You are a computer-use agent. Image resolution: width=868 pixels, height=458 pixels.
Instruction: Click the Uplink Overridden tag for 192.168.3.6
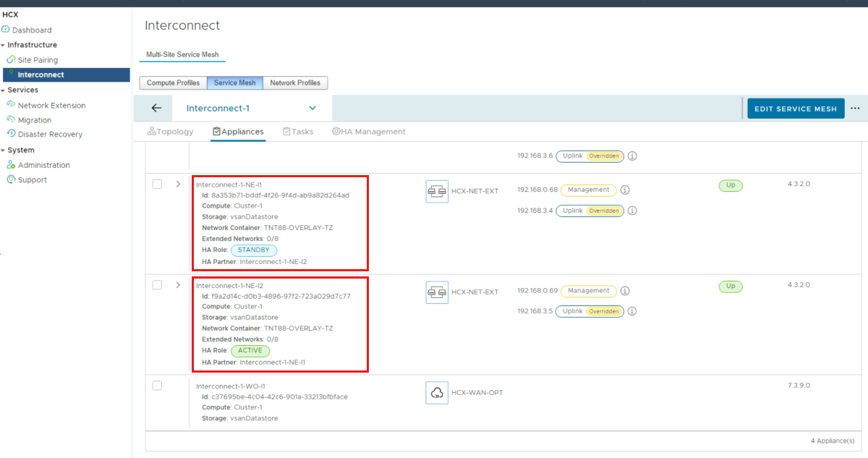click(x=590, y=156)
